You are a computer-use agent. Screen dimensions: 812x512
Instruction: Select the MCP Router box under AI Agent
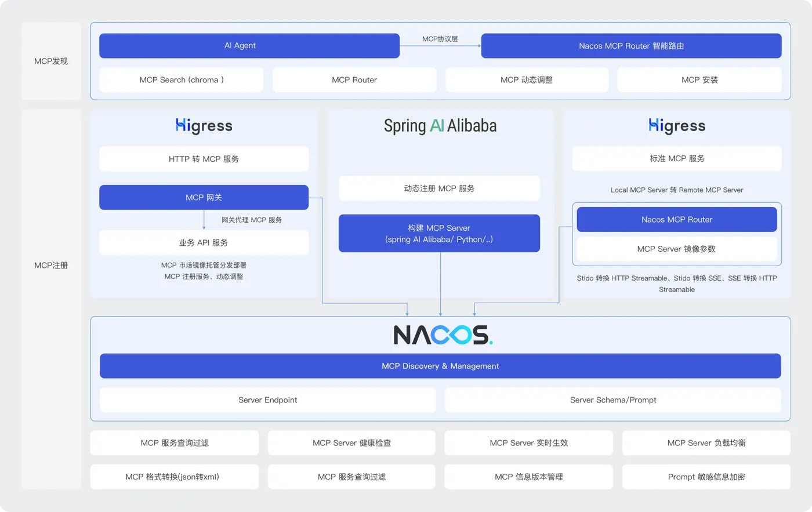(354, 80)
